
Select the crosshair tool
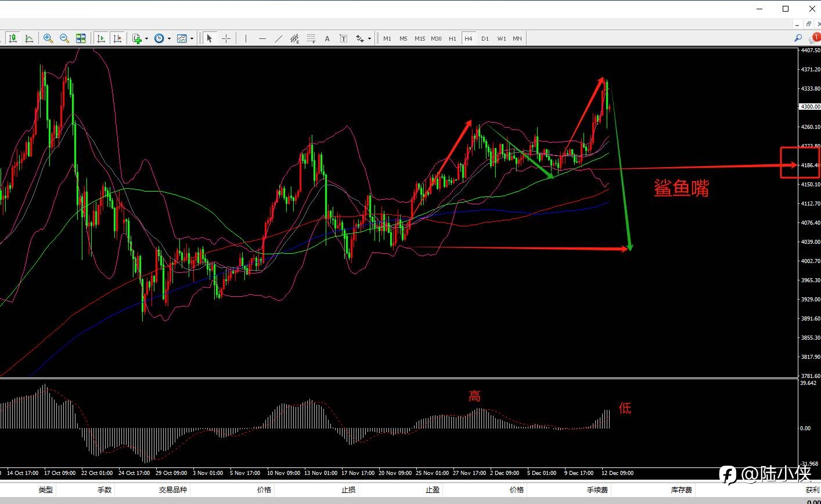point(226,38)
